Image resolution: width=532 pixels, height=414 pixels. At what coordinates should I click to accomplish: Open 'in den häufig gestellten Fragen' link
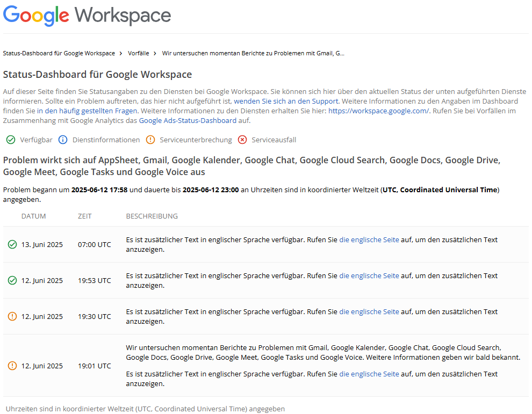(x=87, y=111)
